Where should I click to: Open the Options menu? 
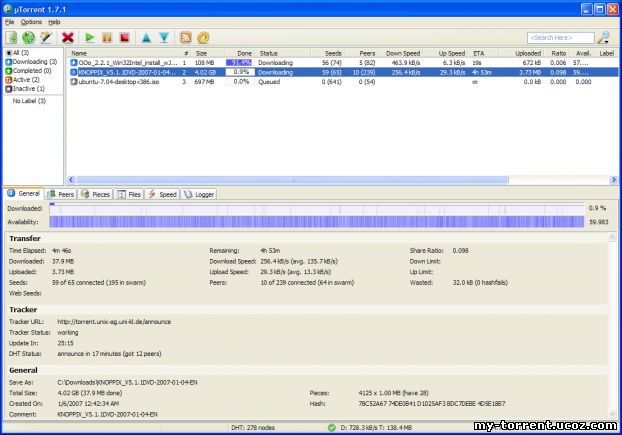click(31, 22)
